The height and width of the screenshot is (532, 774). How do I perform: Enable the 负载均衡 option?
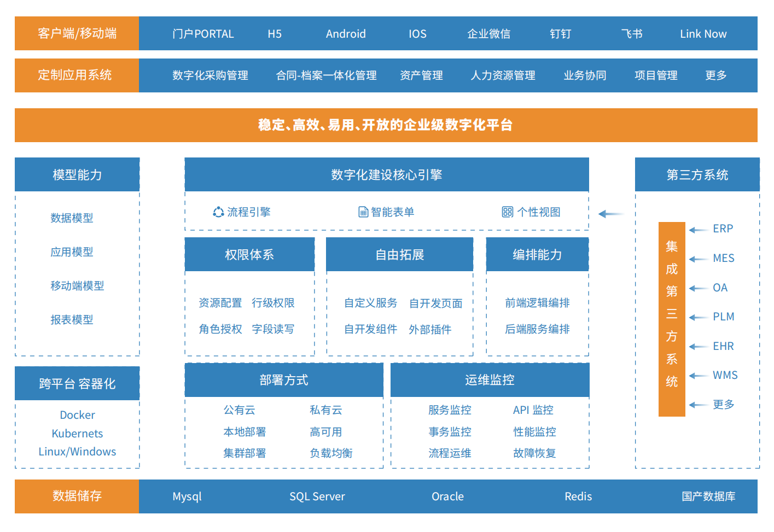[x=331, y=453]
